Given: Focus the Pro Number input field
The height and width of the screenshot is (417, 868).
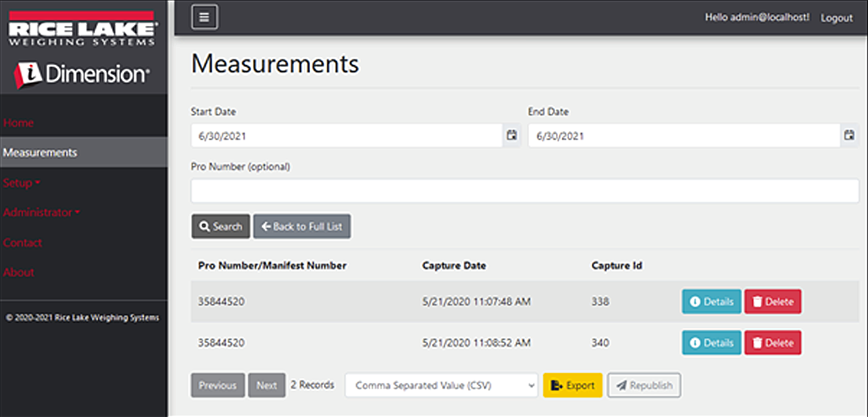Looking at the screenshot, I should (x=525, y=191).
